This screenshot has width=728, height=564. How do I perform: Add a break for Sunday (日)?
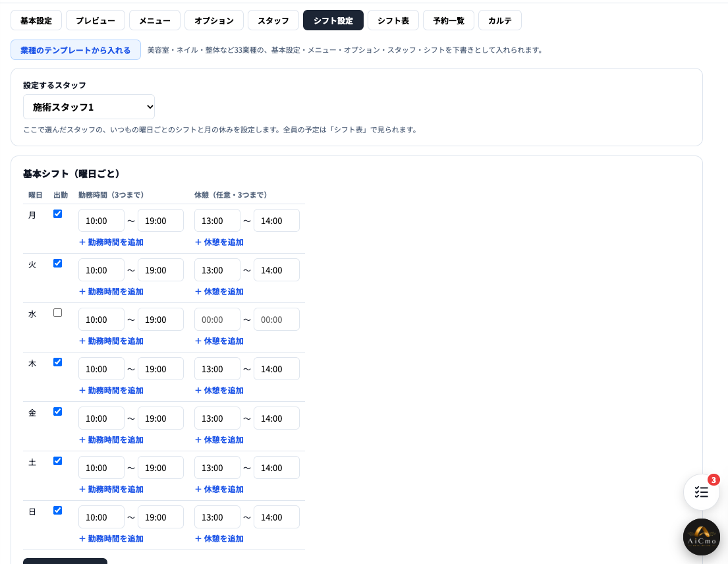coord(219,539)
